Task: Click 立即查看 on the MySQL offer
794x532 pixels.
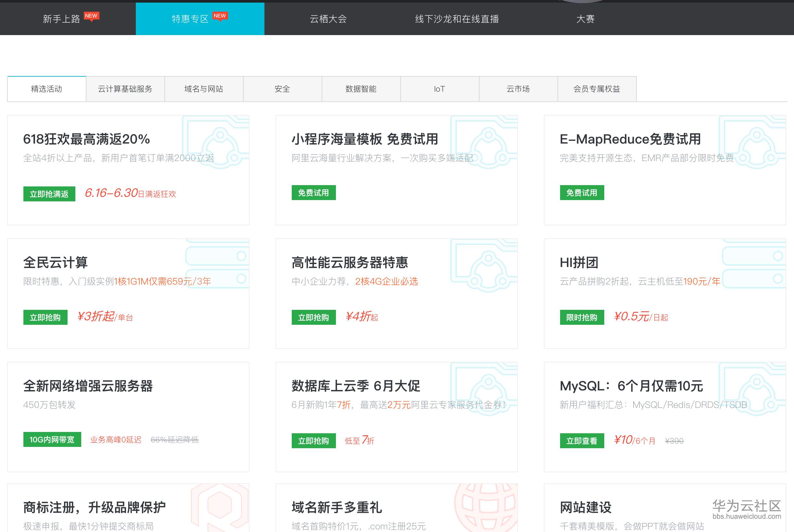Action: click(x=582, y=441)
